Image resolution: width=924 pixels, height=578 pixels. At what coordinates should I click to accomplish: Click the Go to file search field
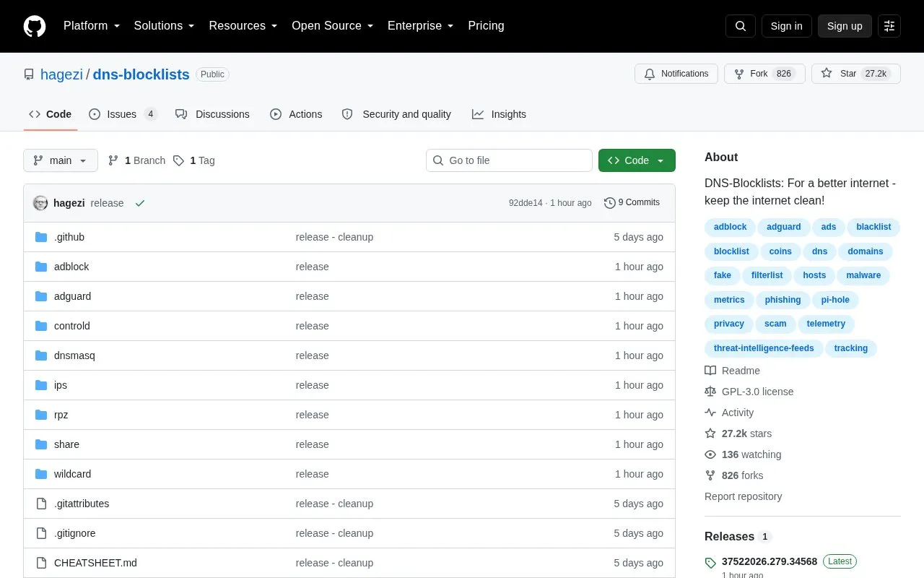[509, 160]
